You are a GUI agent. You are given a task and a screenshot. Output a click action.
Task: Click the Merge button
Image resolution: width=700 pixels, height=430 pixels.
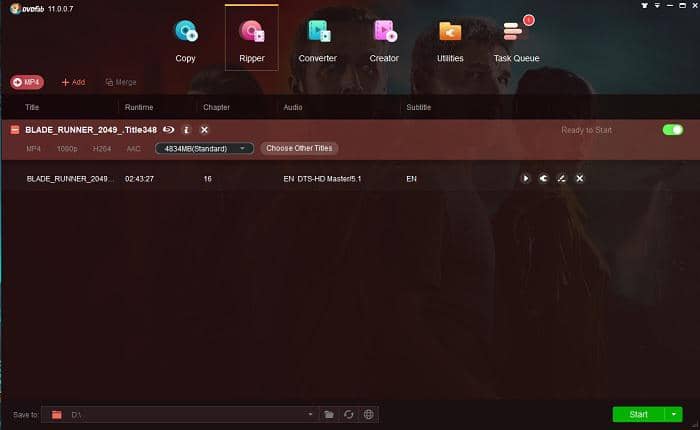(121, 82)
